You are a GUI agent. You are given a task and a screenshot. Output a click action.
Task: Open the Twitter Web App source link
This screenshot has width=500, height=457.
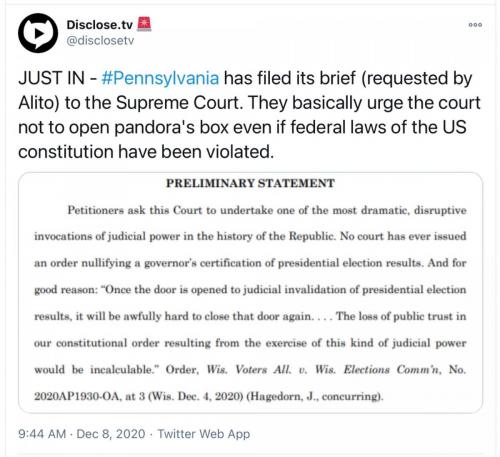coord(203,434)
